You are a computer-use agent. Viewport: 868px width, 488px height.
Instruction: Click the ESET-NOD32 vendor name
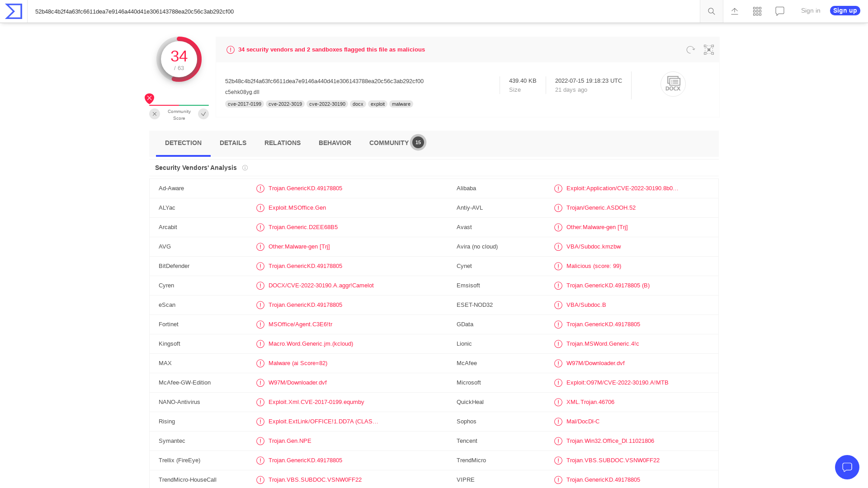[475, 305]
